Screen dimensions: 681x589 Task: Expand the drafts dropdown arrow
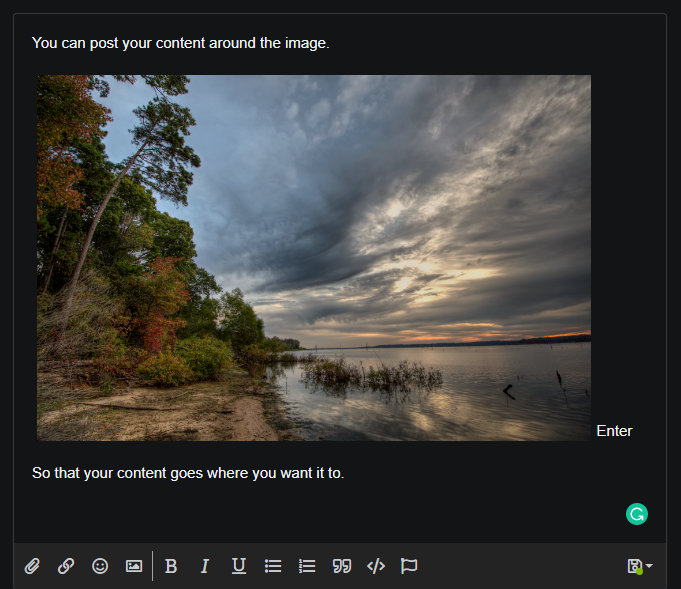(650, 566)
